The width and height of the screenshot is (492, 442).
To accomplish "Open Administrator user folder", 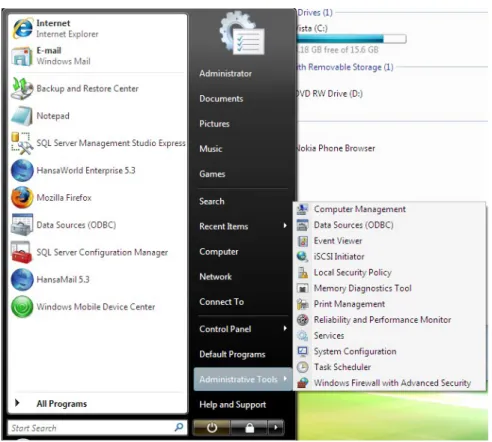I will 225,74.
